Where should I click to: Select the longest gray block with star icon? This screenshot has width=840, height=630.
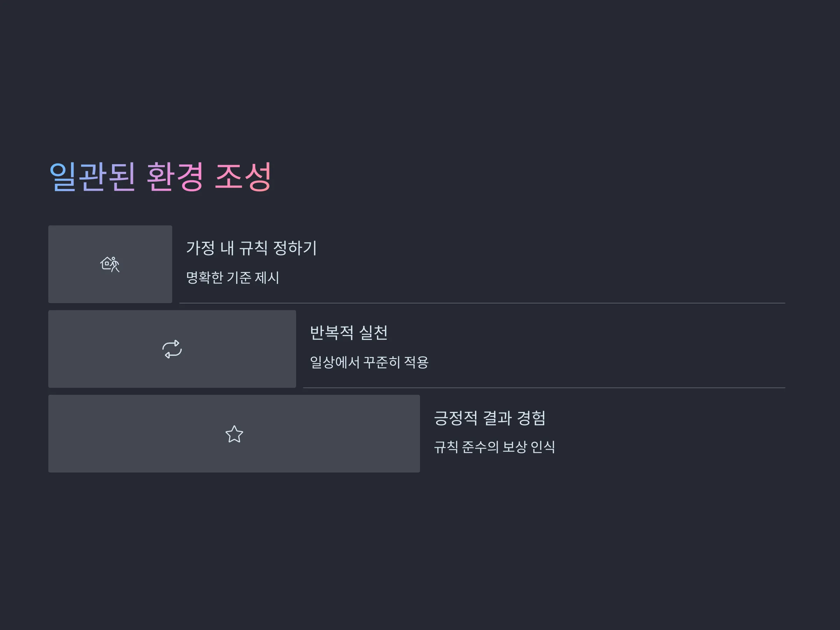click(x=234, y=434)
